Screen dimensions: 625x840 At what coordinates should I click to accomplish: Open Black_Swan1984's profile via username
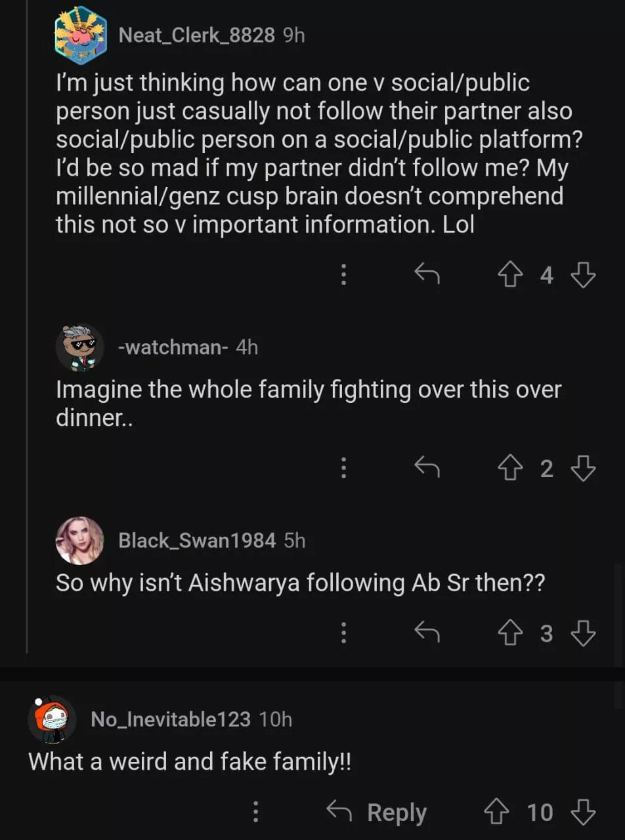tap(196, 541)
